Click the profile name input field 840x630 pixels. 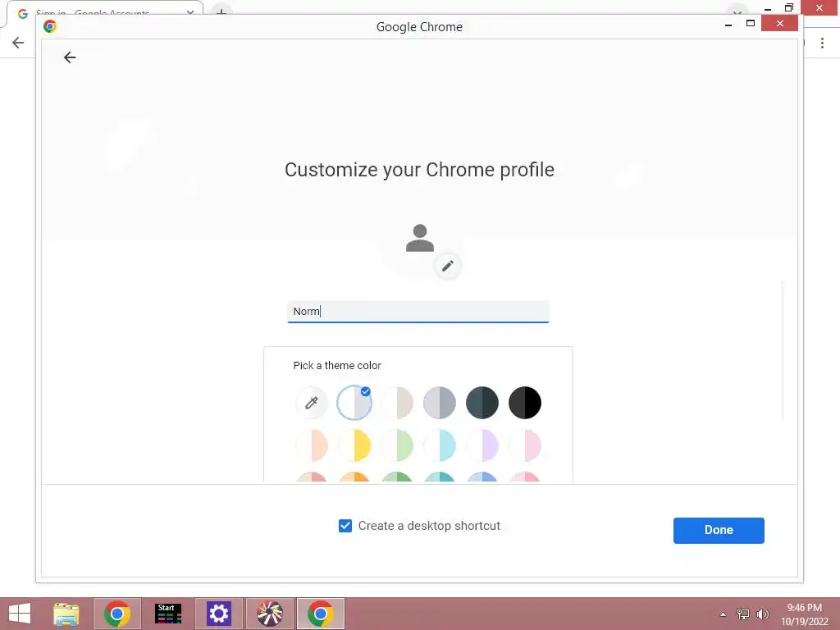pos(418,312)
